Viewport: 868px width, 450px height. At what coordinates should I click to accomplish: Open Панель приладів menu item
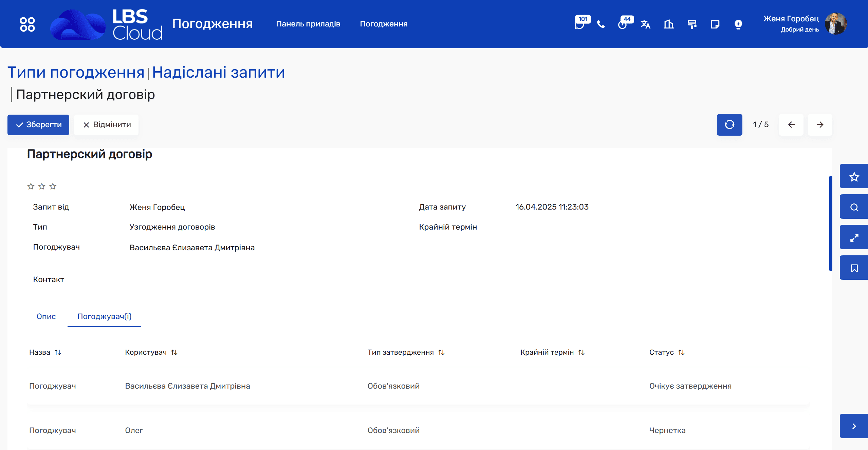[x=308, y=24]
